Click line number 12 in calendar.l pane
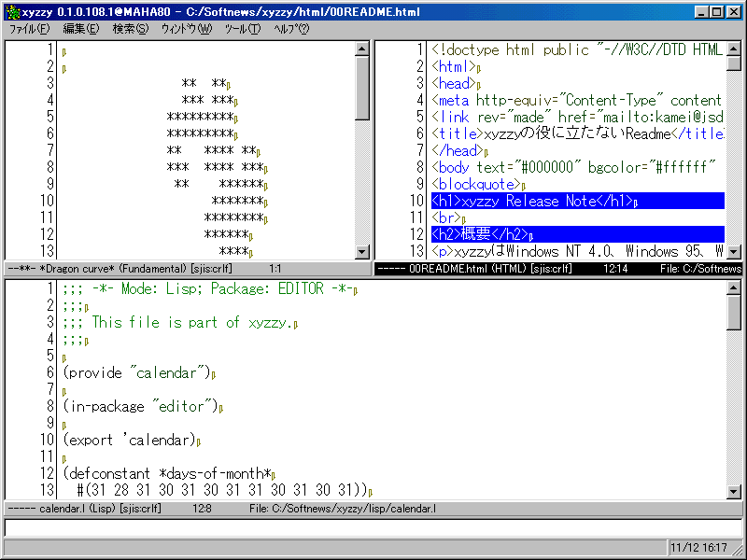This screenshot has width=747, height=560. click(x=48, y=473)
